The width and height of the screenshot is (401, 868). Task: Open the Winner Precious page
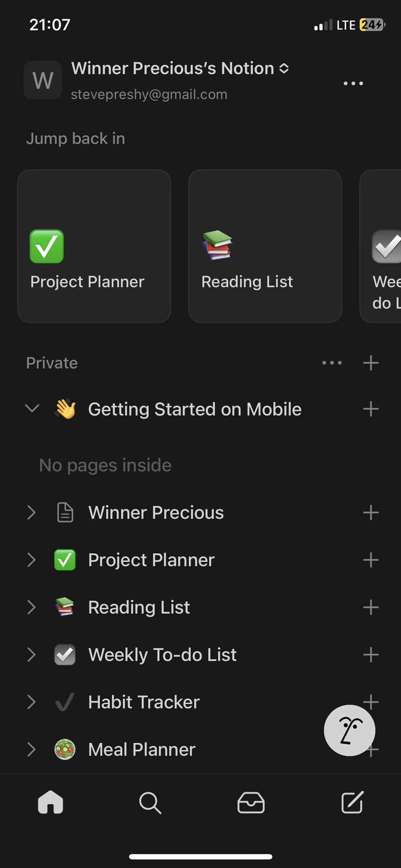pos(156,513)
